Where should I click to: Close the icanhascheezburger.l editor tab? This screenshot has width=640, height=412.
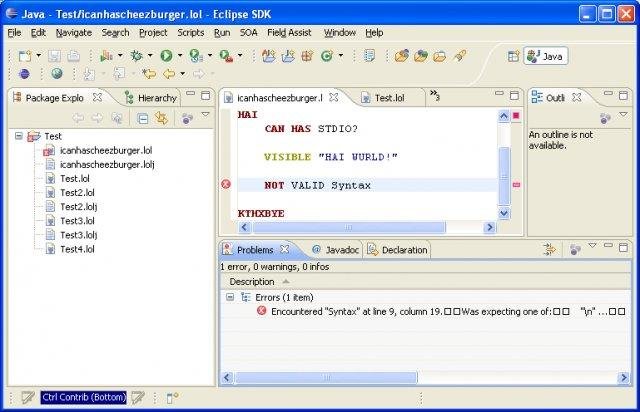[334, 98]
